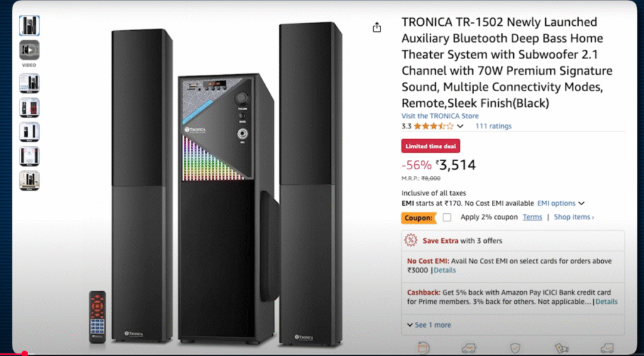Visit the TRONICA Store link

pos(440,116)
